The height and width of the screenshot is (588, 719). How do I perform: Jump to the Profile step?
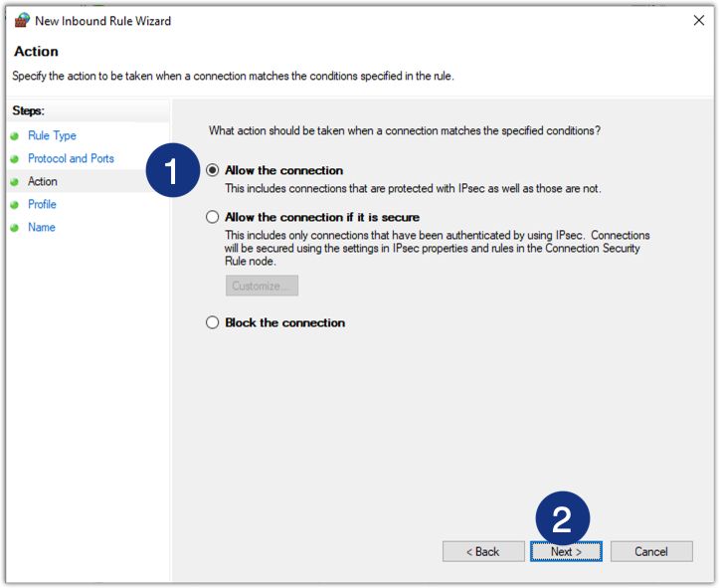click(x=42, y=205)
